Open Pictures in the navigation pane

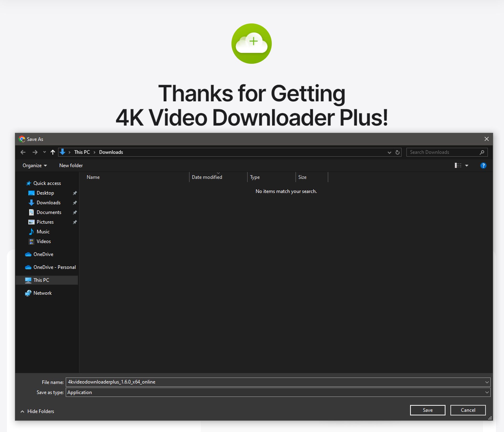[45, 222]
